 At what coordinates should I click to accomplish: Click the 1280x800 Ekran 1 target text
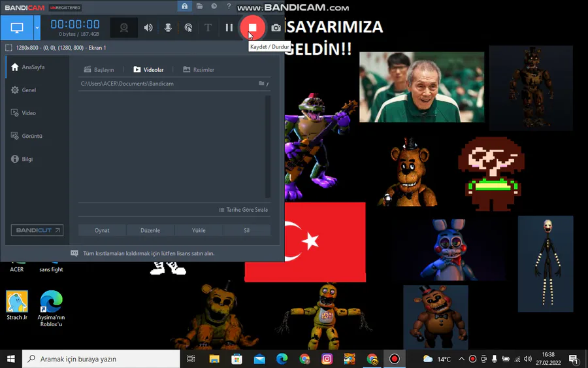pos(61,48)
